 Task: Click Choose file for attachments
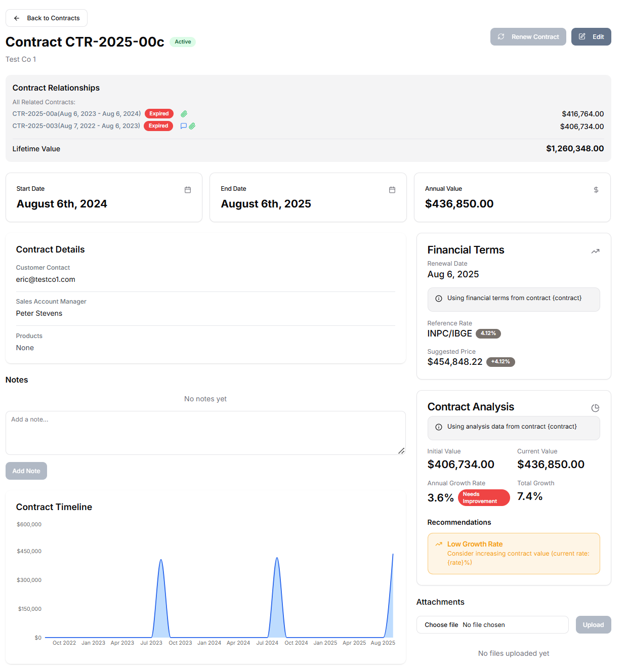[x=441, y=625]
